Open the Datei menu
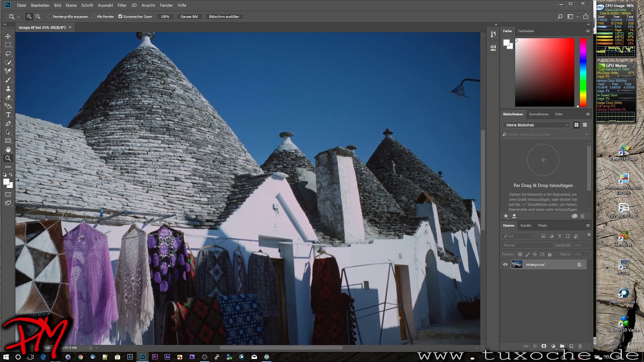This screenshot has height=362, width=644. pyautogui.click(x=22, y=5)
